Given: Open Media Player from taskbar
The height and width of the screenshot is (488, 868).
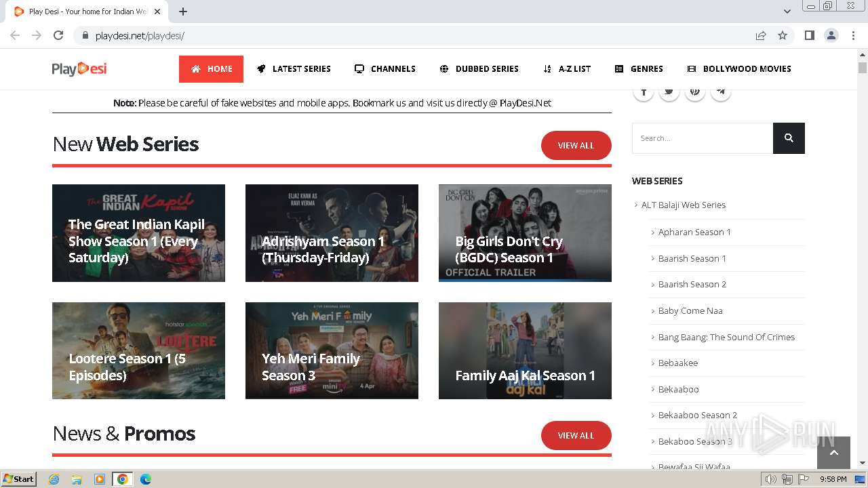Looking at the screenshot, I should click(100, 479).
